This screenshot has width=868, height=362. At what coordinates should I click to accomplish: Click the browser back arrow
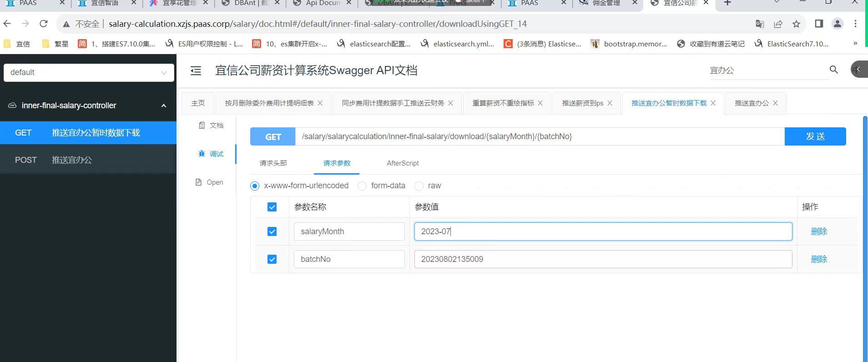[7, 24]
